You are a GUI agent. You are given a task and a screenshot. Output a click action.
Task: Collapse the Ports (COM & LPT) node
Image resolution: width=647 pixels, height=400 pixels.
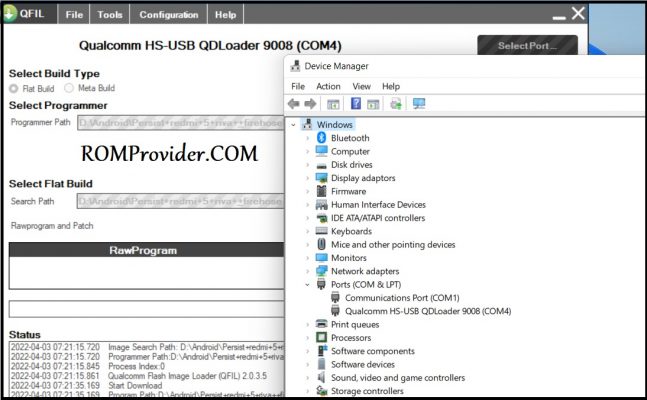[x=307, y=284]
